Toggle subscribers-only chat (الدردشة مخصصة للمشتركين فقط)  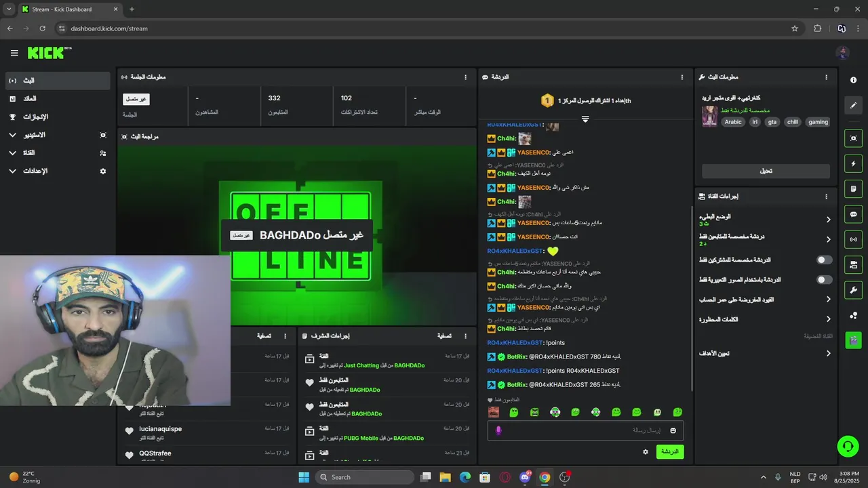(x=824, y=260)
